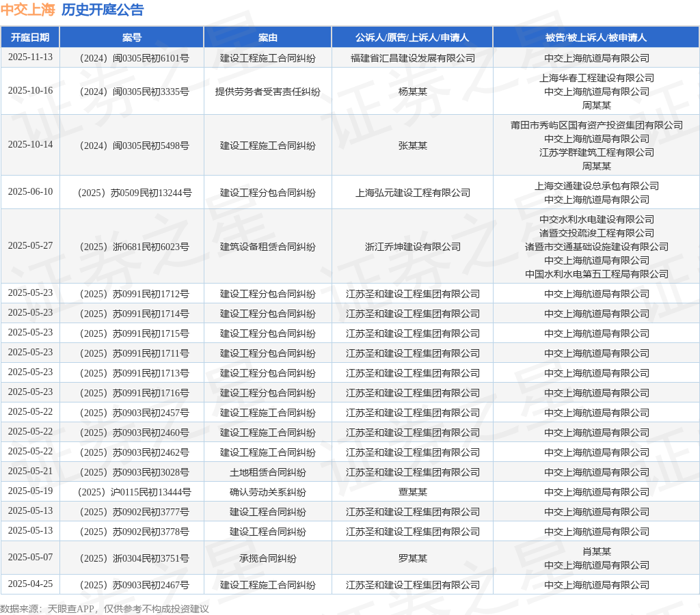Click plaintiff 上海弘元建设工程有限公司

[x=412, y=193]
